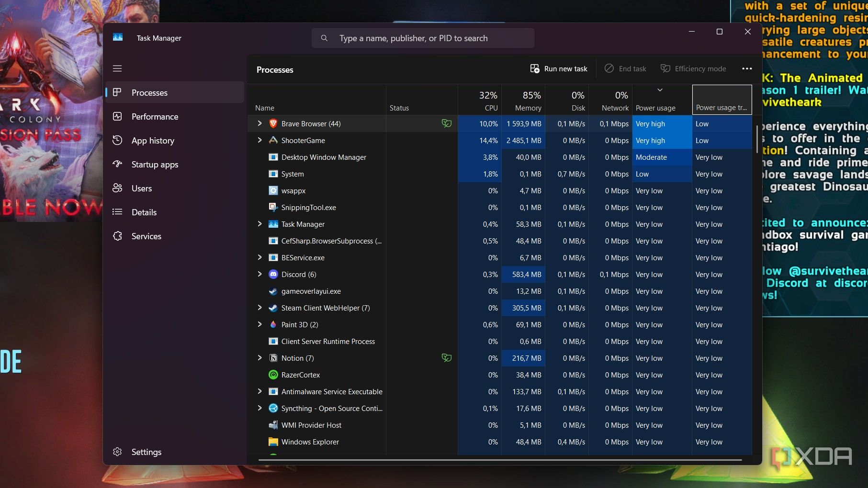Sort by the Memory column header
The height and width of the screenshot is (488, 868).
tap(523, 100)
